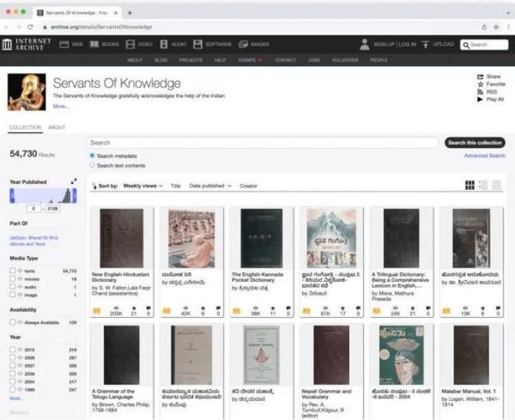Follow the Advanced Search link
Screen dimensions: 515x420
[484, 155]
